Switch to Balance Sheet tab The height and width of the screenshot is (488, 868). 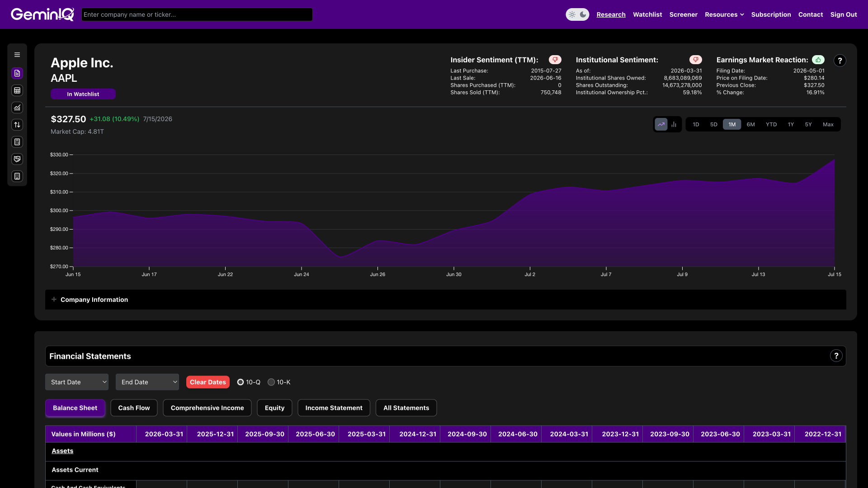pyautogui.click(x=75, y=408)
